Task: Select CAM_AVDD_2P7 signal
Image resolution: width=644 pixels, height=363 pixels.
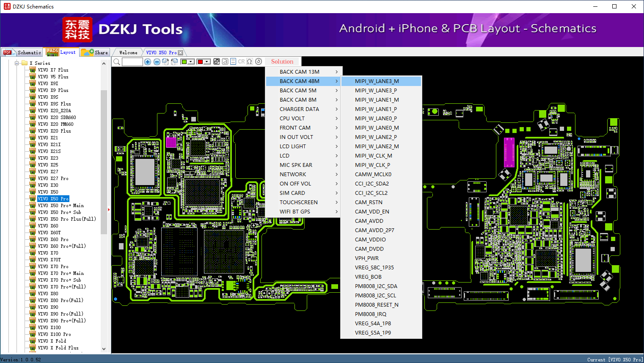Action: (381, 230)
